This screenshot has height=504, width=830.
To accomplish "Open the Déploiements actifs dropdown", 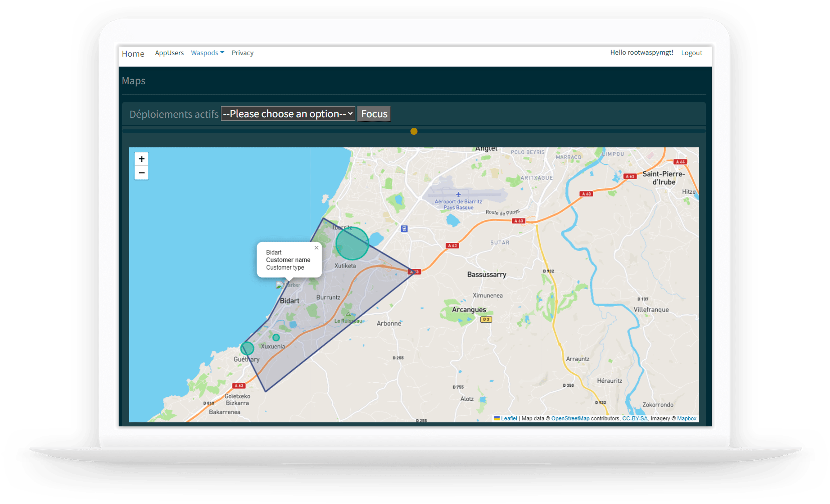I will (x=288, y=114).
